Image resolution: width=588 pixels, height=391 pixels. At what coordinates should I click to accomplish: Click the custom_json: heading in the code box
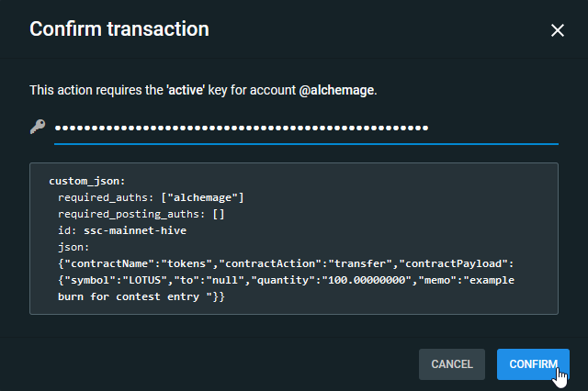tap(87, 181)
